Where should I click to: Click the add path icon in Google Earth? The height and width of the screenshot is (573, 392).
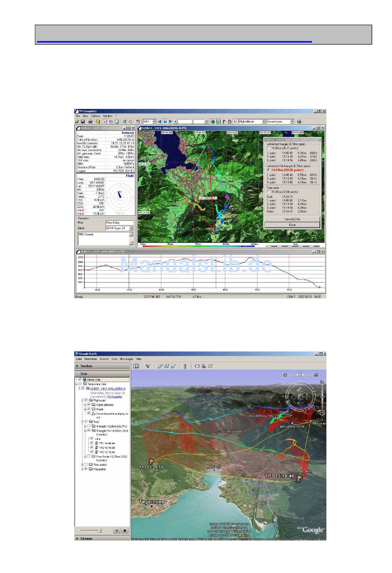166,366
